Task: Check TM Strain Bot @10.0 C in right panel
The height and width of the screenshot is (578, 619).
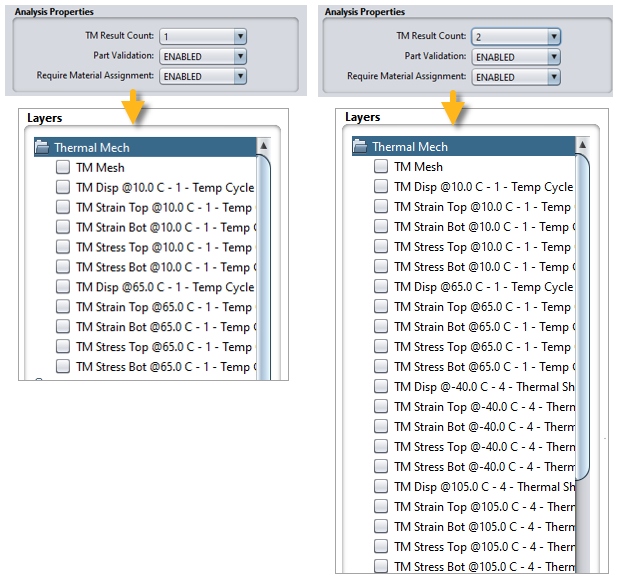Action: 381,226
